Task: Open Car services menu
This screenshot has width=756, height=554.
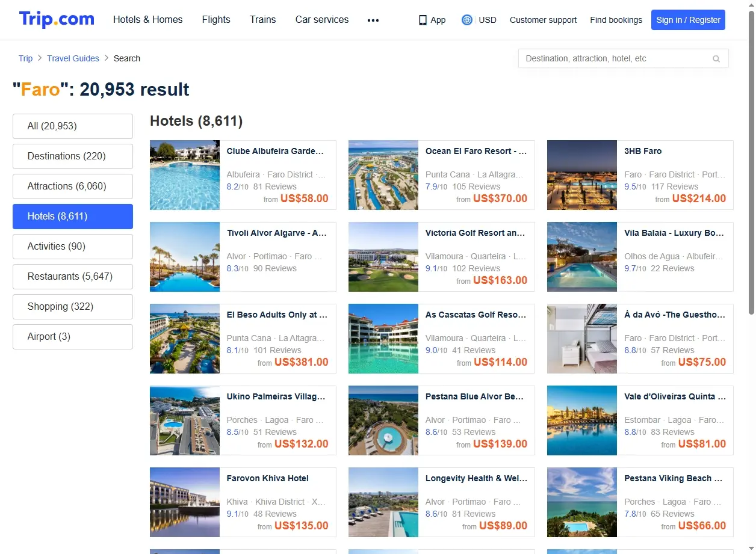Action: [322, 19]
